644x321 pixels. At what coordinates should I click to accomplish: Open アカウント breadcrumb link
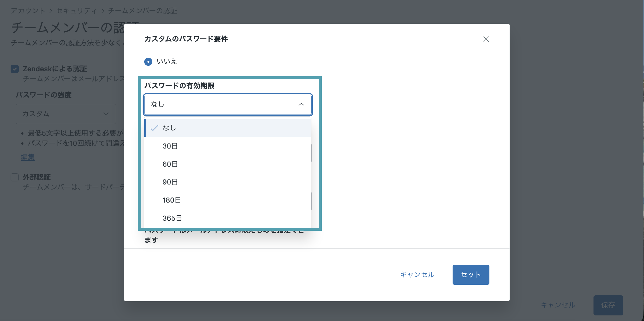(28, 11)
